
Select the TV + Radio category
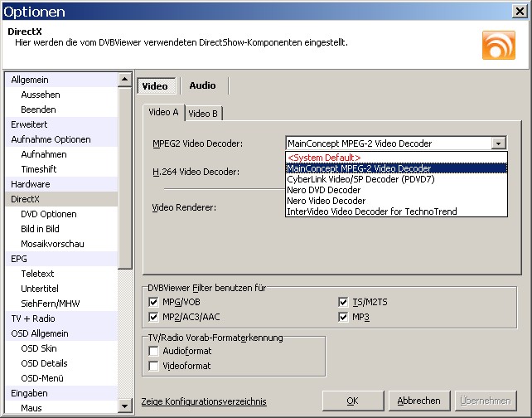[61, 318]
